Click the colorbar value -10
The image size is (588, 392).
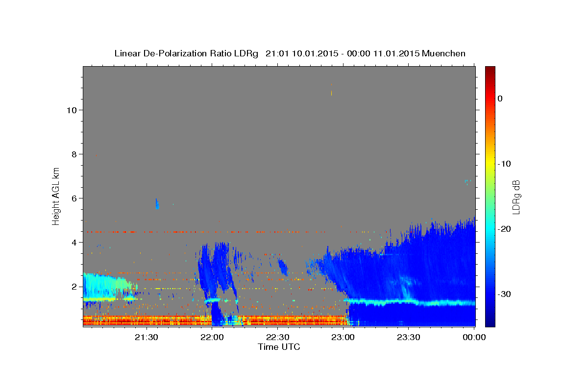(x=504, y=164)
